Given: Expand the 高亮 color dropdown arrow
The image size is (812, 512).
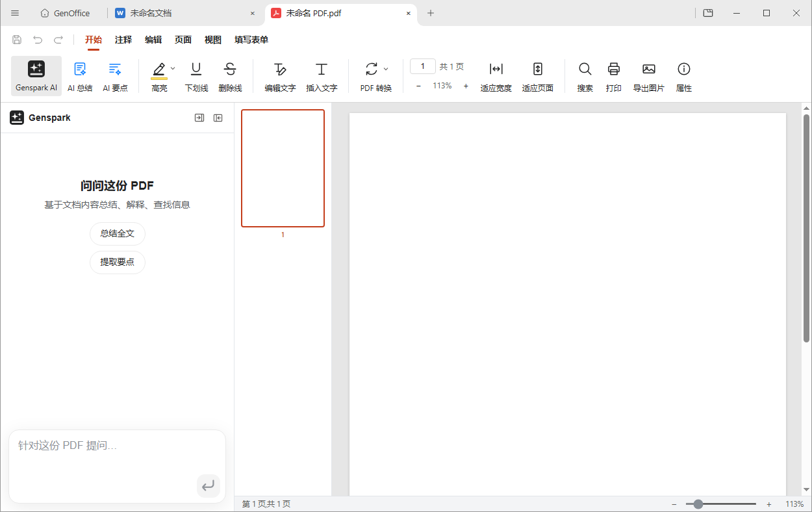Looking at the screenshot, I should (x=173, y=68).
